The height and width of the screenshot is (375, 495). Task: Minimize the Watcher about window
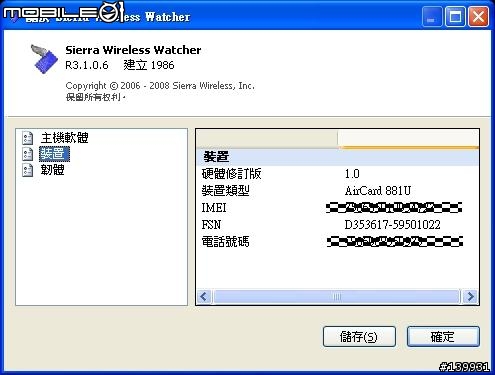coord(432,16)
